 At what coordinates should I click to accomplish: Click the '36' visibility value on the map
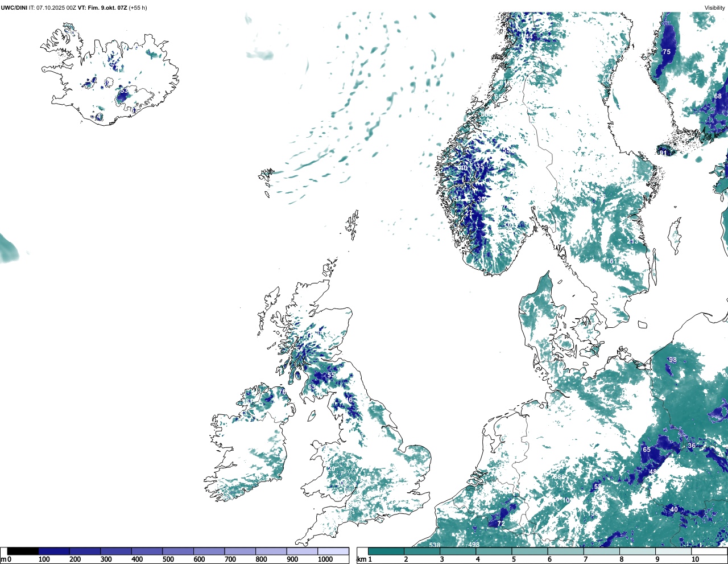click(692, 446)
